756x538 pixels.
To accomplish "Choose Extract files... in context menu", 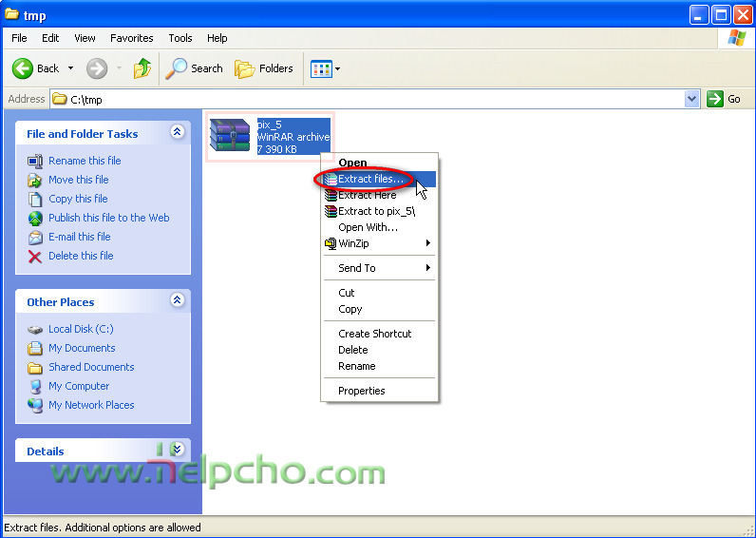I will point(379,179).
